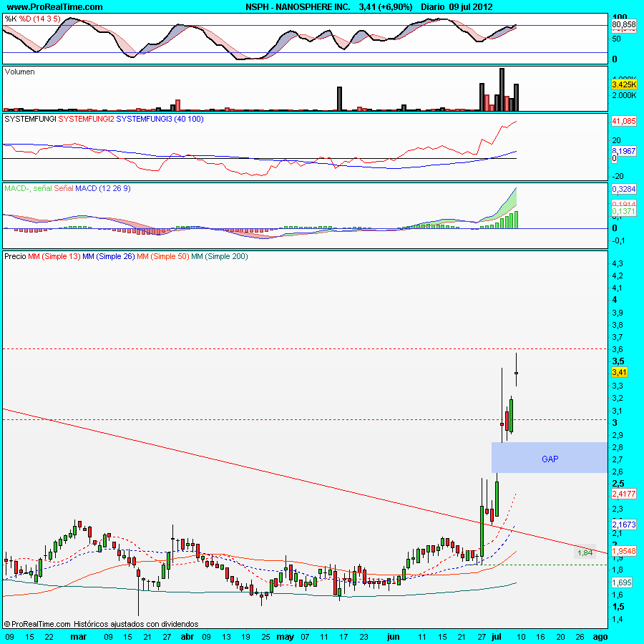Click the -20 label on the SYSTEMFUNGI axis
644x644 pixels.
[618, 176]
